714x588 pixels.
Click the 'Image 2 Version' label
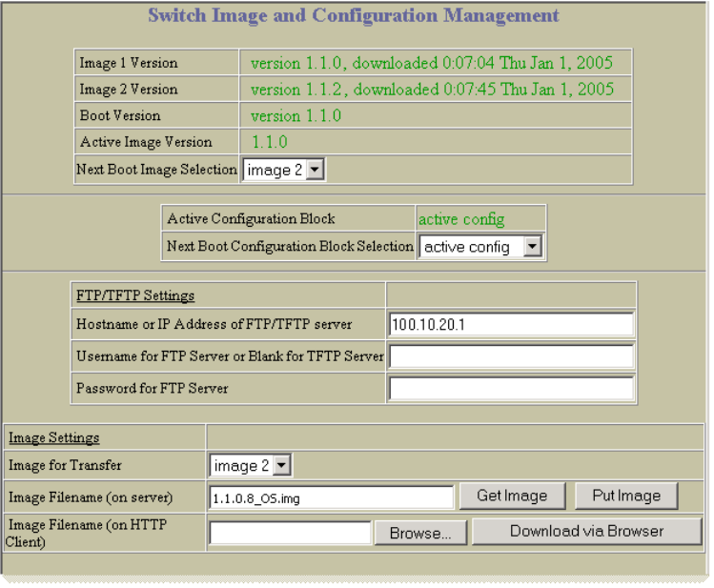point(129,90)
